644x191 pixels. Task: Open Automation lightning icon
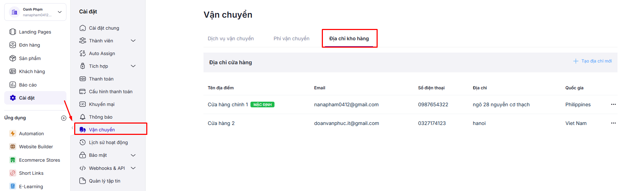click(13, 133)
